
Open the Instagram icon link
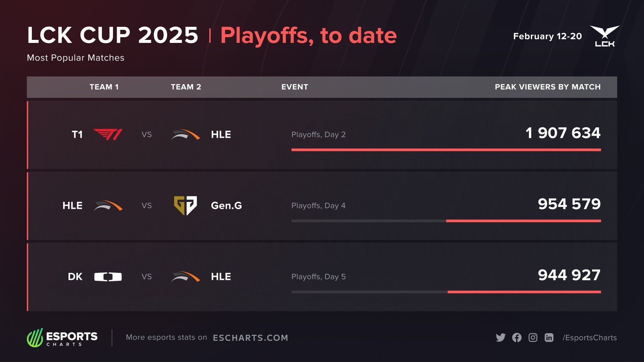533,338
